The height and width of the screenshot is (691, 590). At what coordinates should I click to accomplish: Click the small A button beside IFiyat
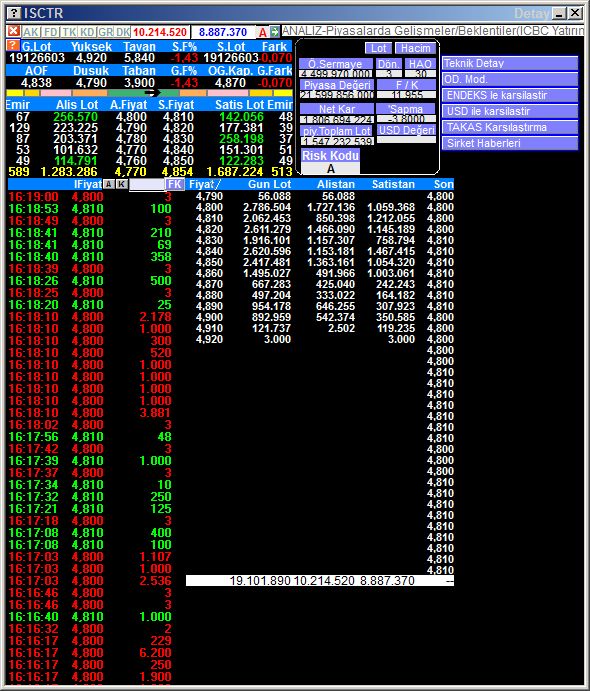click(108, 184)
